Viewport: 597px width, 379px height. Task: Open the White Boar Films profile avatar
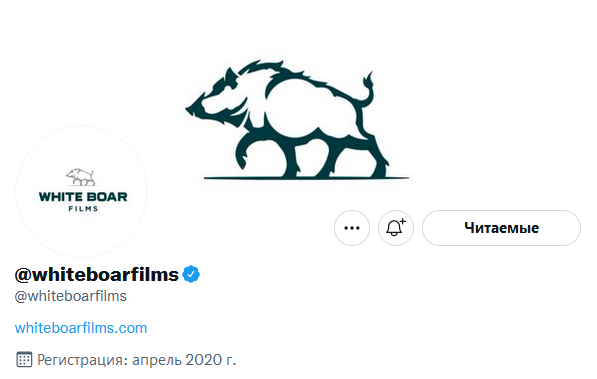[x=81, y=192]
